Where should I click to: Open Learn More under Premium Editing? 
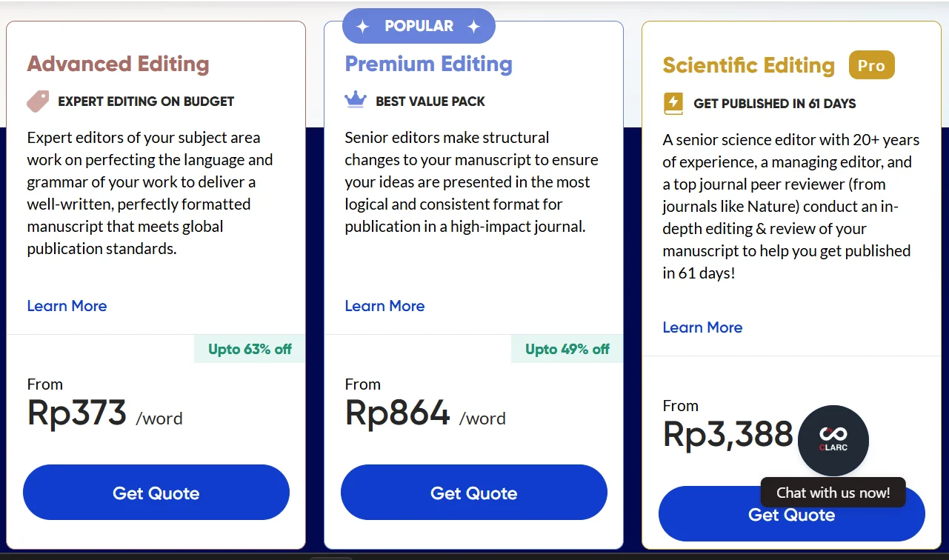point(384,306)
